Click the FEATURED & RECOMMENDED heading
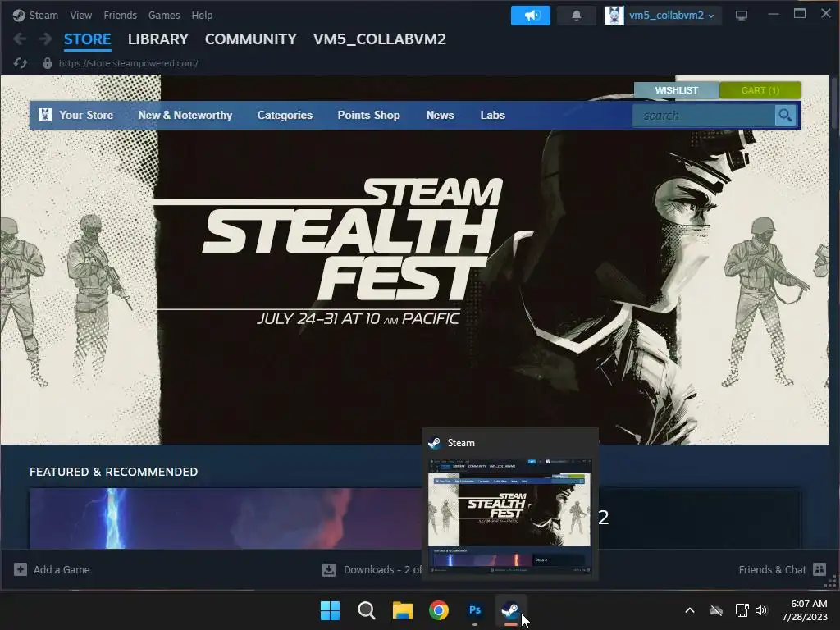Image resolution: width=840 pixels, height=630 pixels. coord(113,472)
